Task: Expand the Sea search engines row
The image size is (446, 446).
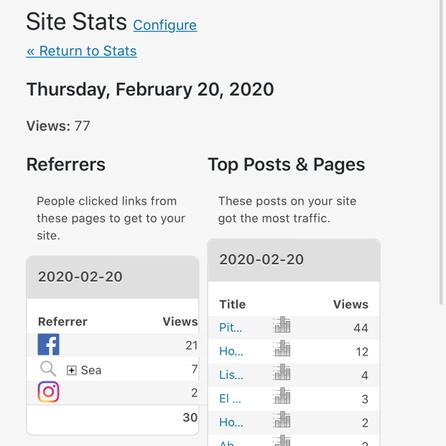Action: click(x=72, y=370)
